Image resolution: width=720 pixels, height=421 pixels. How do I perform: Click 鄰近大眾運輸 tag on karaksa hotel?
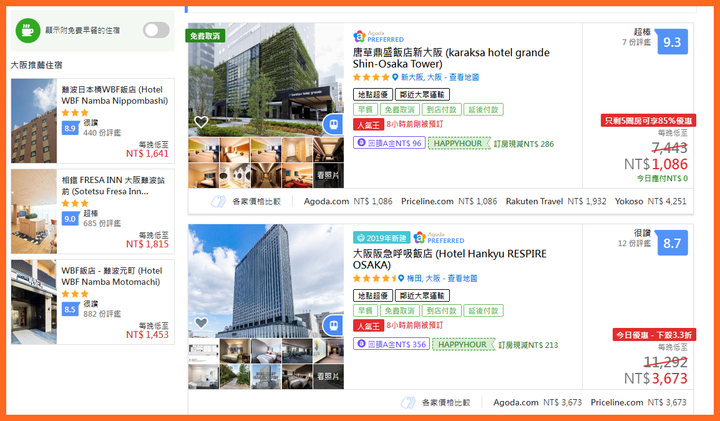point(422,95)
